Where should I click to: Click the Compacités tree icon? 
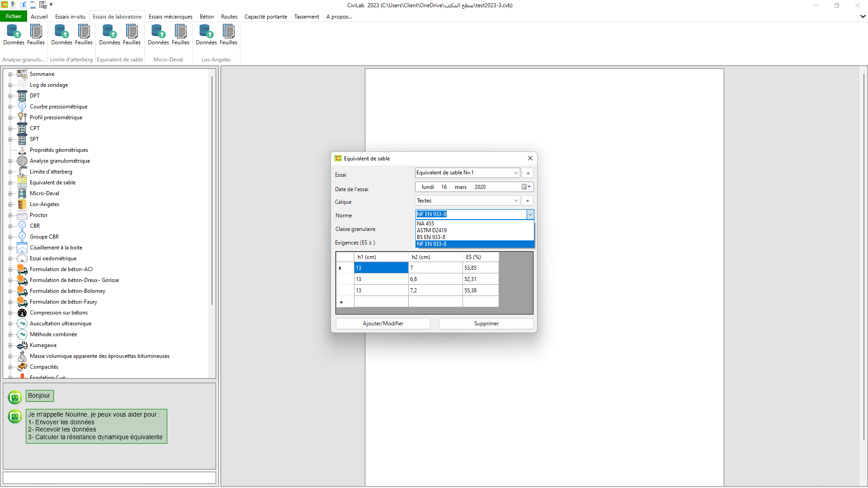click(22, 367)
